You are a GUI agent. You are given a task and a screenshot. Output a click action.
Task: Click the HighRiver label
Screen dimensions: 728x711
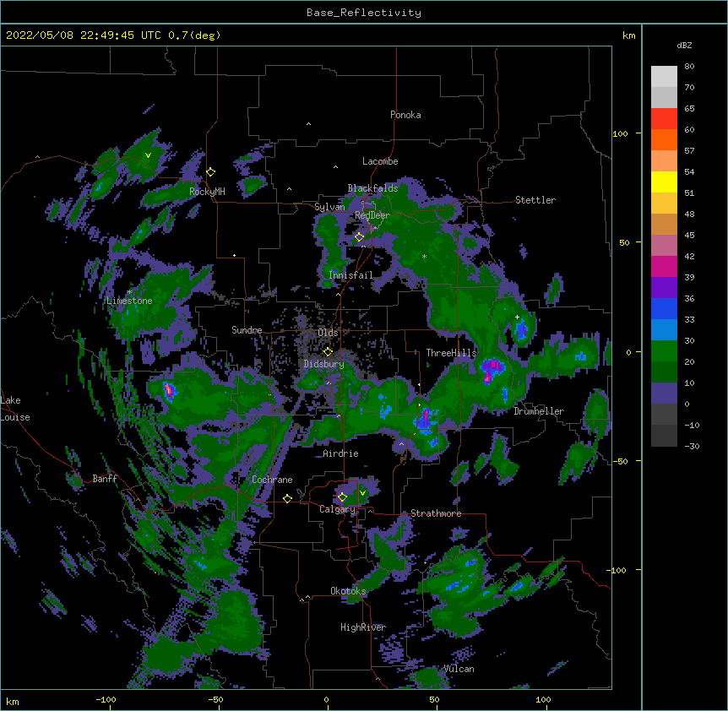pos(363,627)
